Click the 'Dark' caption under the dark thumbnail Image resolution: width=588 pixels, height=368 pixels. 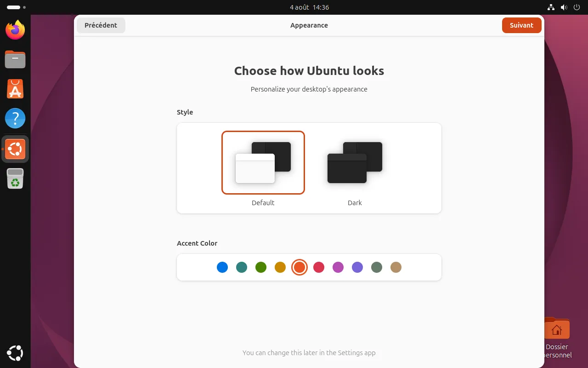coord(355,203)
